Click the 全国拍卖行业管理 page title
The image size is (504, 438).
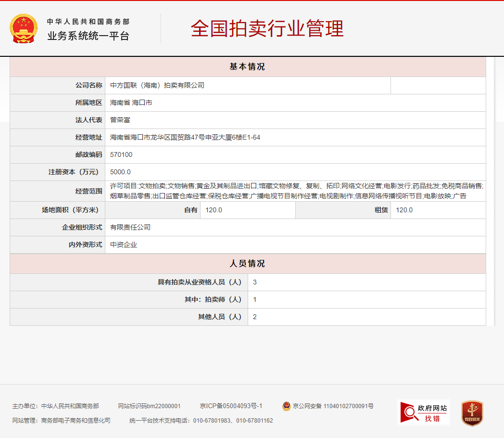(267, 29)
